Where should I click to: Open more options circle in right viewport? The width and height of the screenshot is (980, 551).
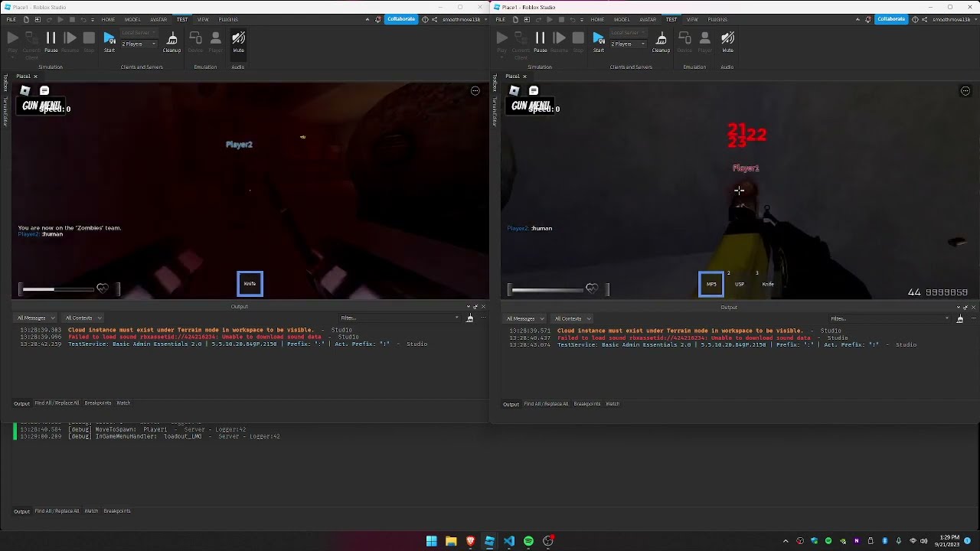(965, 91)
